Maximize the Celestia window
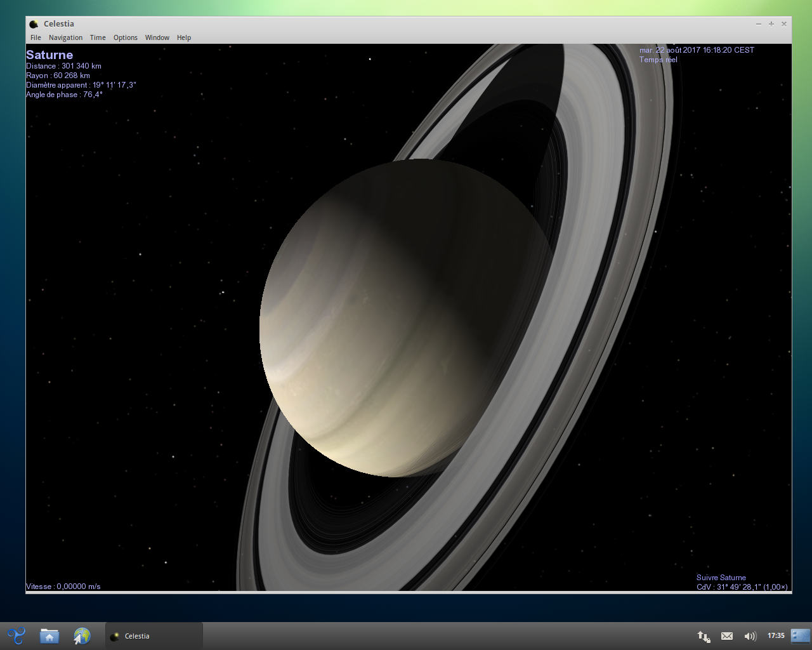The width and height of the screenshot is (812, 650). (771, 24)
